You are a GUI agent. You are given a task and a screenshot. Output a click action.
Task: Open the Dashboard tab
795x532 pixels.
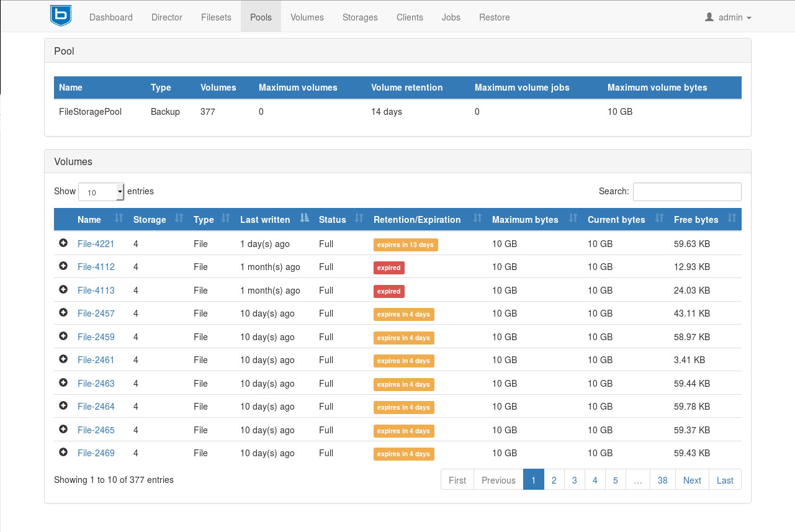(111, 17)
